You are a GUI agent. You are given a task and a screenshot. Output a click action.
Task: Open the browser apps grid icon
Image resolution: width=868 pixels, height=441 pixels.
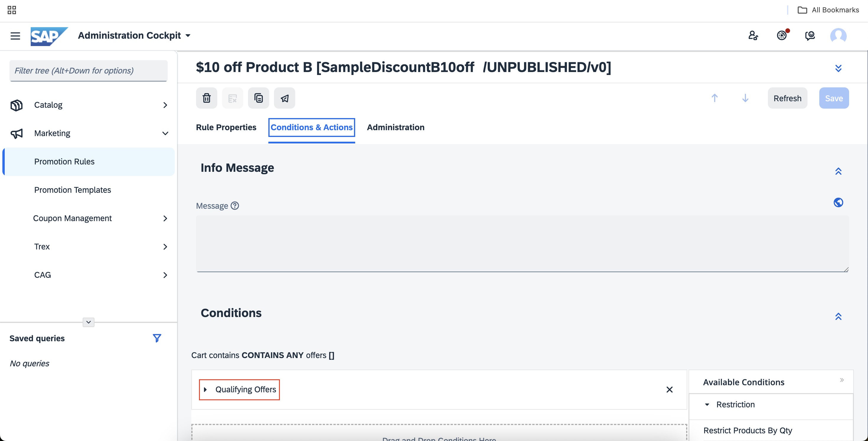coord(12,10)
